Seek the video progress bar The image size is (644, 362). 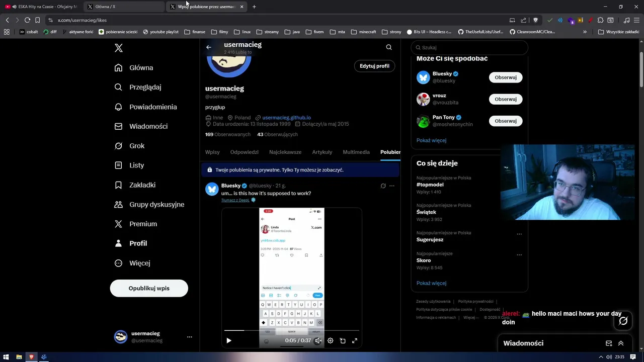[x=292, y=330]
